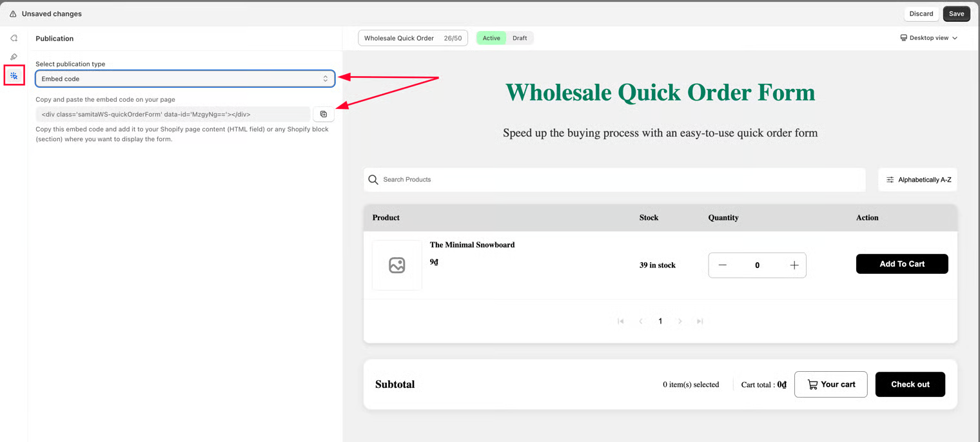Open the Alphabetically A-Z sort dropdown
Image resolution: width=980 pixels, height=442 pixels.
917,180
